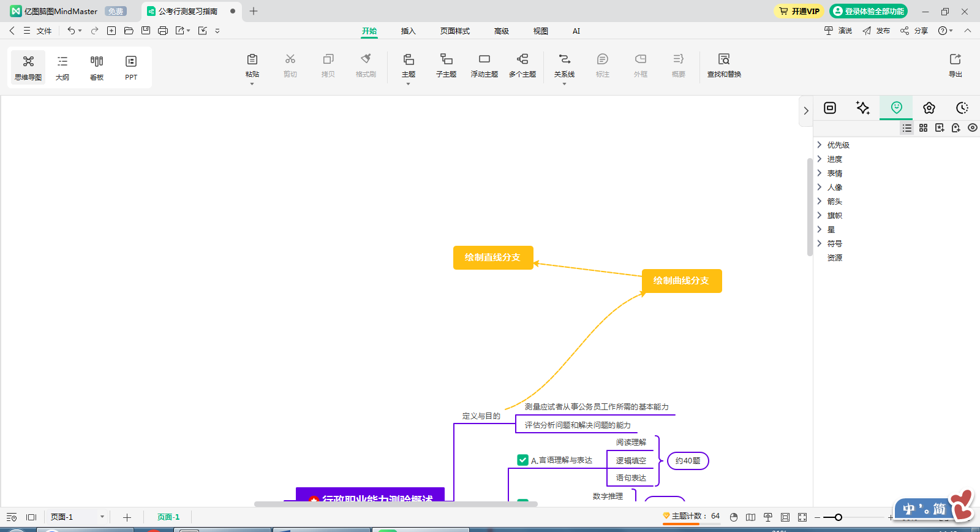Click the horizontal canvas scrollbar
The image size is (980, 532).
pos(396,504)
